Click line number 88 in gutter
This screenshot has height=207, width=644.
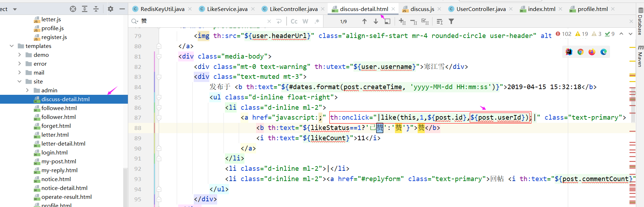pyautogui.click(x=137, y=128)
